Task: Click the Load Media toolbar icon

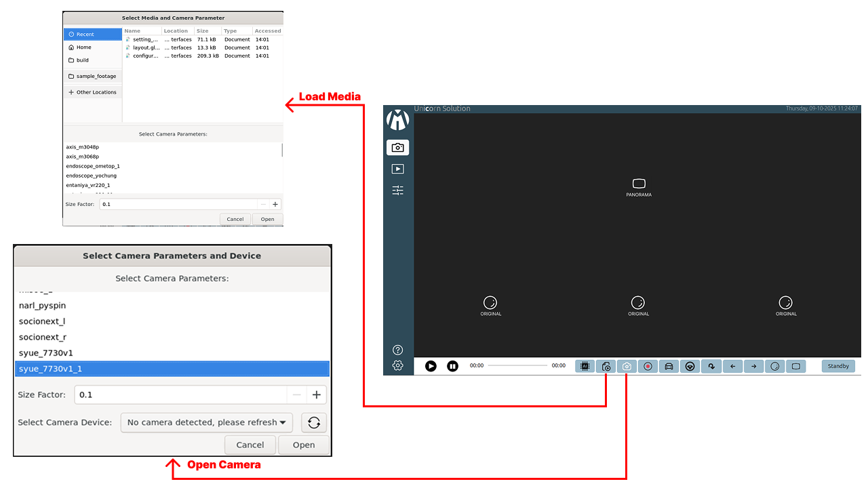Action: [x=606, y=366]
